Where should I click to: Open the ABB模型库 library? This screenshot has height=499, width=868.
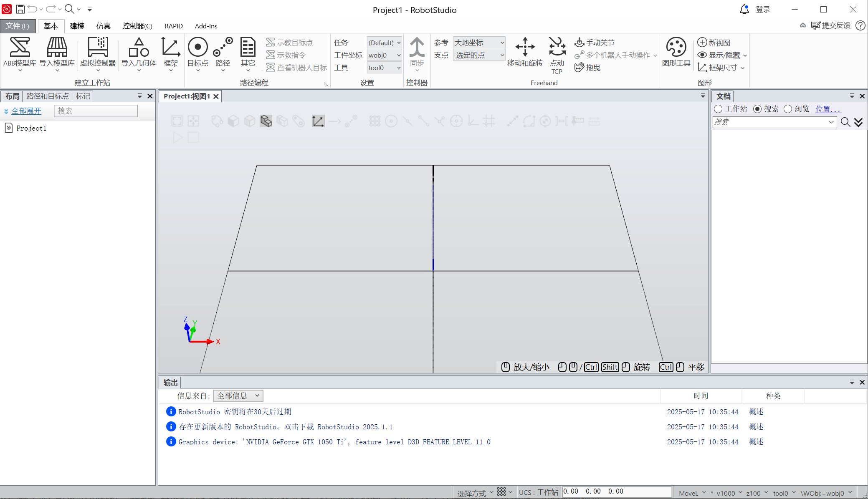point(20,53)
